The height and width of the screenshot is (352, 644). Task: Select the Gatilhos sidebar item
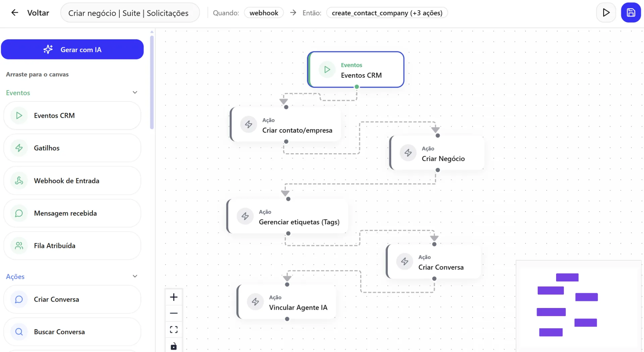[x=72, y=148]
